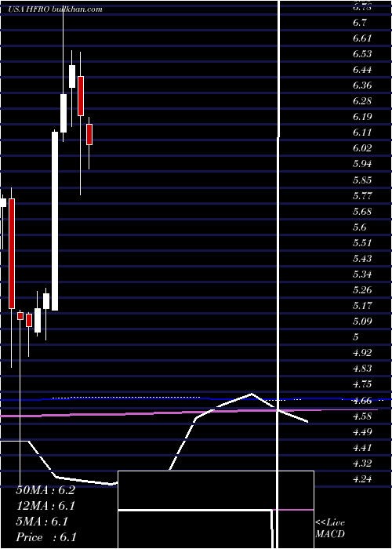Click the 6.11 price axis label
This screenshot has width=392, height=549.
click(x=362, y=133)
